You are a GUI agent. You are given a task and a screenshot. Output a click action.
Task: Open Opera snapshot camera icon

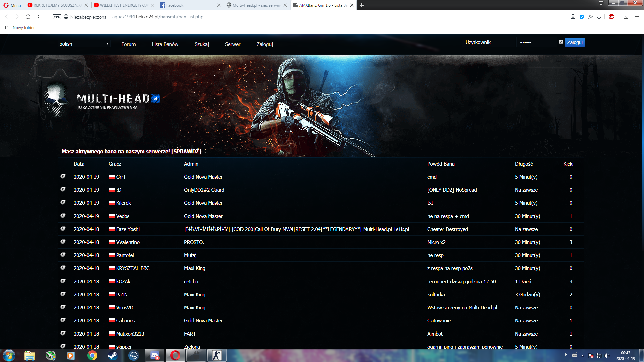tap(573, 17)
